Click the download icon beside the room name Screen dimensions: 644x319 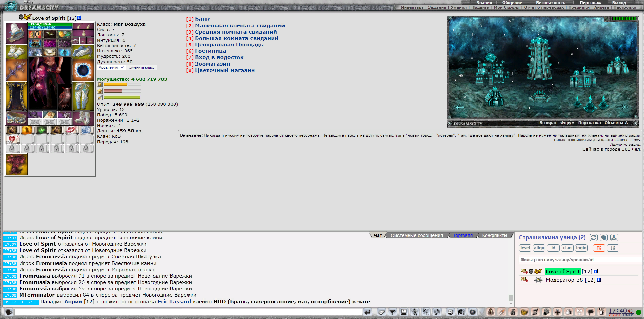(614, 237)
